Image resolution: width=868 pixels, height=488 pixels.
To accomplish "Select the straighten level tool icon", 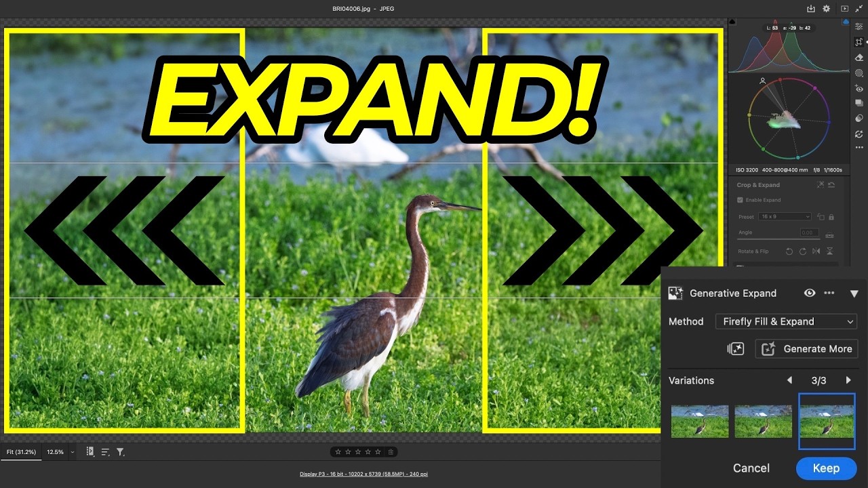I will coord(829,235).
